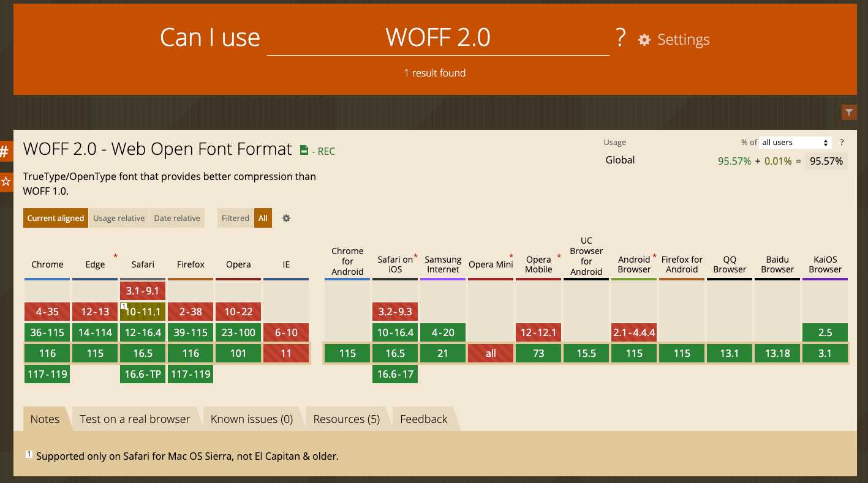Viewport: 868px width, 483px height.
Task: Switch to Usage relative view
Action: click(x=119, y=218)
